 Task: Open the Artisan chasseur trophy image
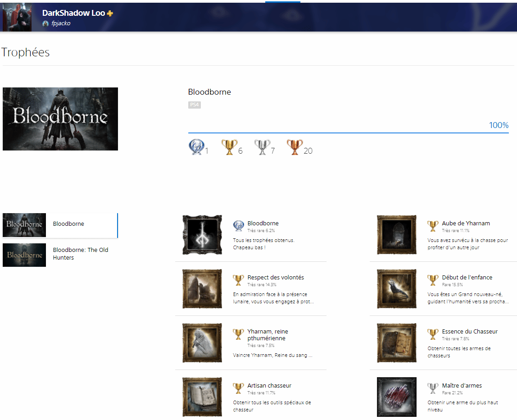(x=202, y=397)
